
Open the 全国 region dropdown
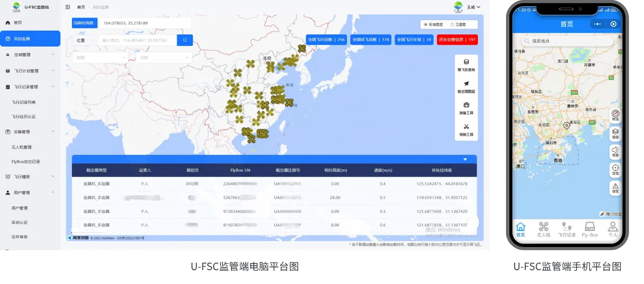coord(100,57)
